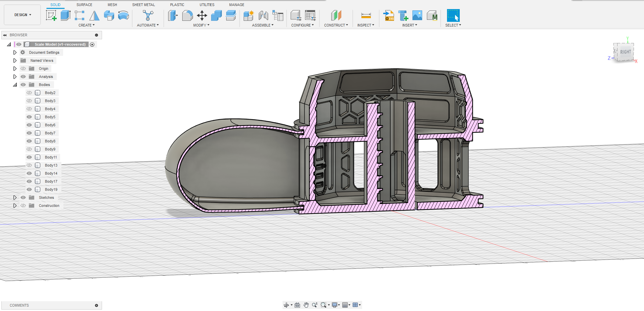Screen dimensions: 644x311
Task: Switch to the Manage tab
Action: (237, 5)
